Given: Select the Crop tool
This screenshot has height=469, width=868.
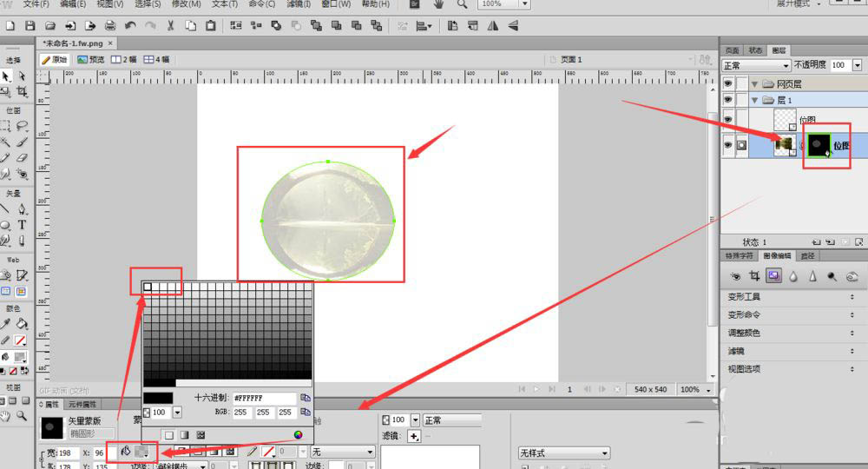Looking at the screenshot, I should tap(22, 92).
